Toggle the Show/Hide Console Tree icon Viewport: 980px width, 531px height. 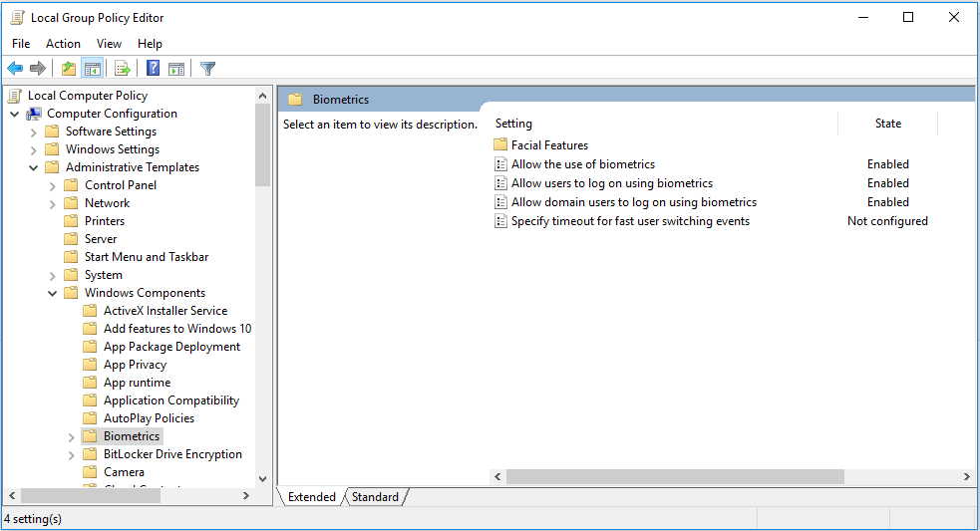pyautogui.click(x=93, y=69)
